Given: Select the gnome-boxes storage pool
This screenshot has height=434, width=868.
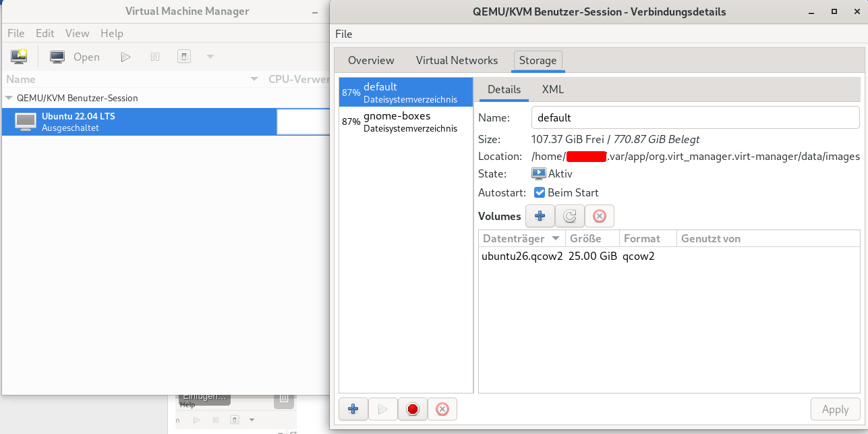Looking at the screenshot, I should [x=406, y=121].
